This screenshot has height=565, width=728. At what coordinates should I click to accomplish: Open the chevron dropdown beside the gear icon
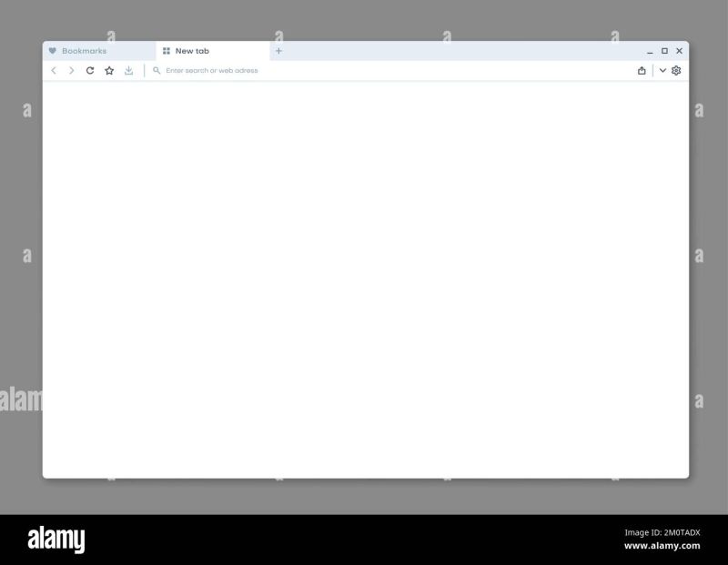click(x=662, y=70)
